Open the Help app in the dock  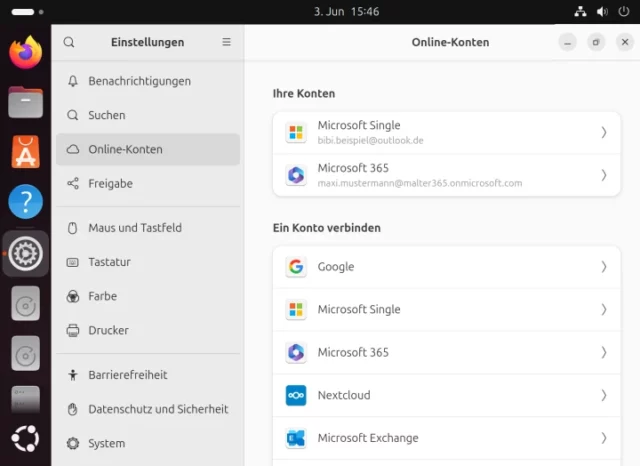25,202
